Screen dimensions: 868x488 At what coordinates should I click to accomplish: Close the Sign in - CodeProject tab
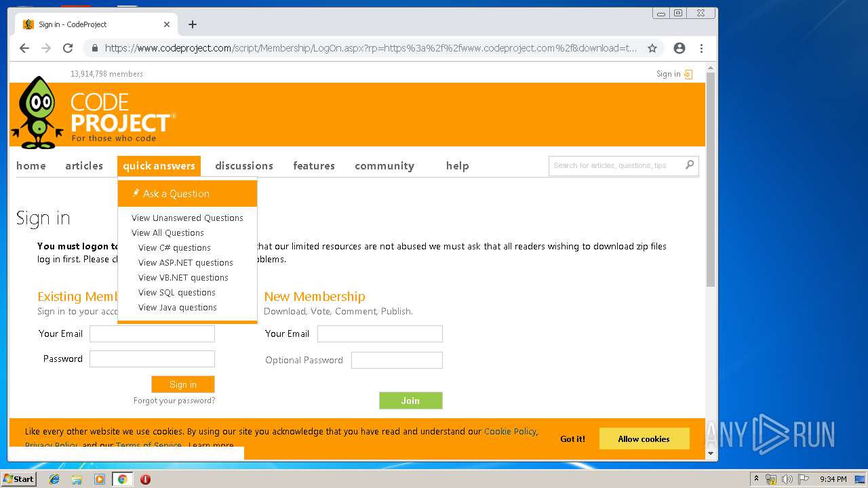pyautogui.click(x=167, y=24)
